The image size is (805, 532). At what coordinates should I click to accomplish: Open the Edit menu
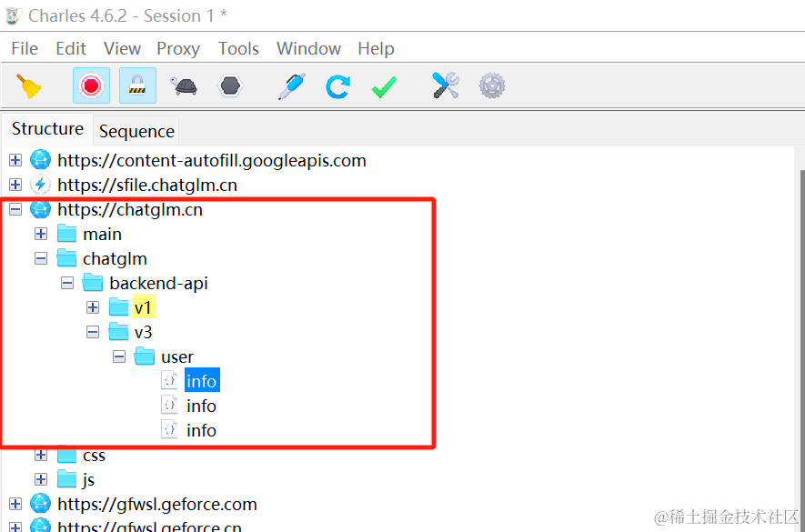(x=71, y=49)
